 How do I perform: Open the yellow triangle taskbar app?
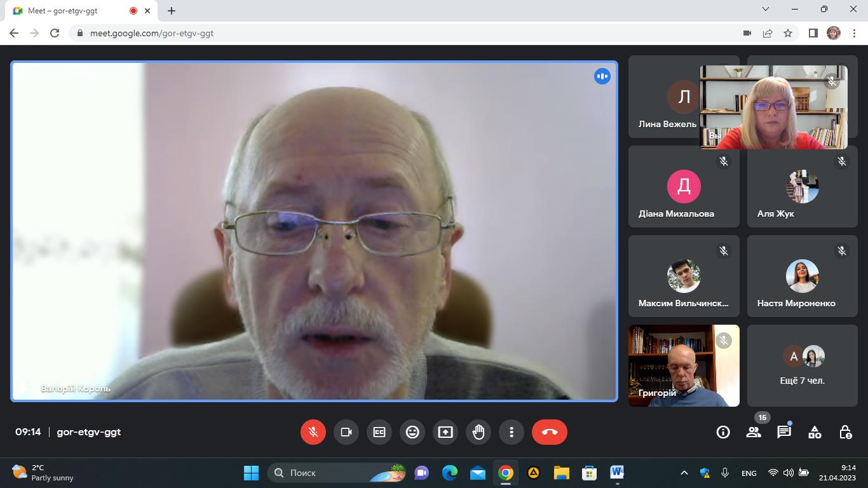tap(534, 473)
